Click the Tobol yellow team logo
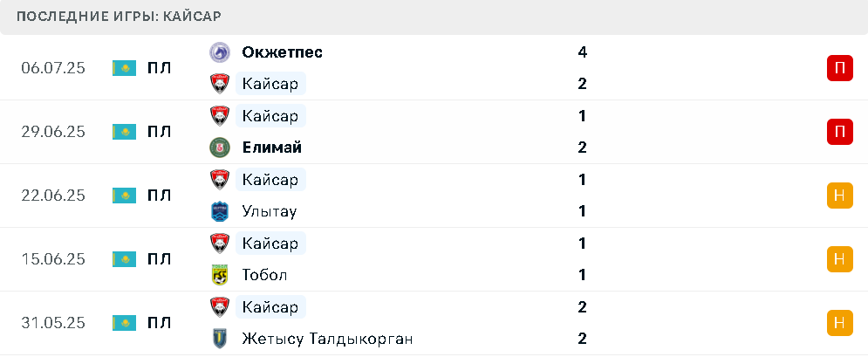 coord(220,275)
